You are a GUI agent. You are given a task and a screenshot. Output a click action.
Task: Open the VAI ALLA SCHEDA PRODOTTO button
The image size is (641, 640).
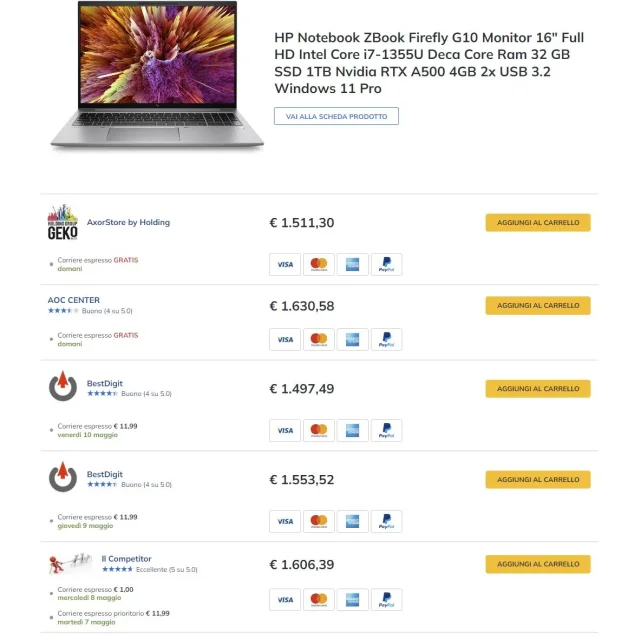336,116
